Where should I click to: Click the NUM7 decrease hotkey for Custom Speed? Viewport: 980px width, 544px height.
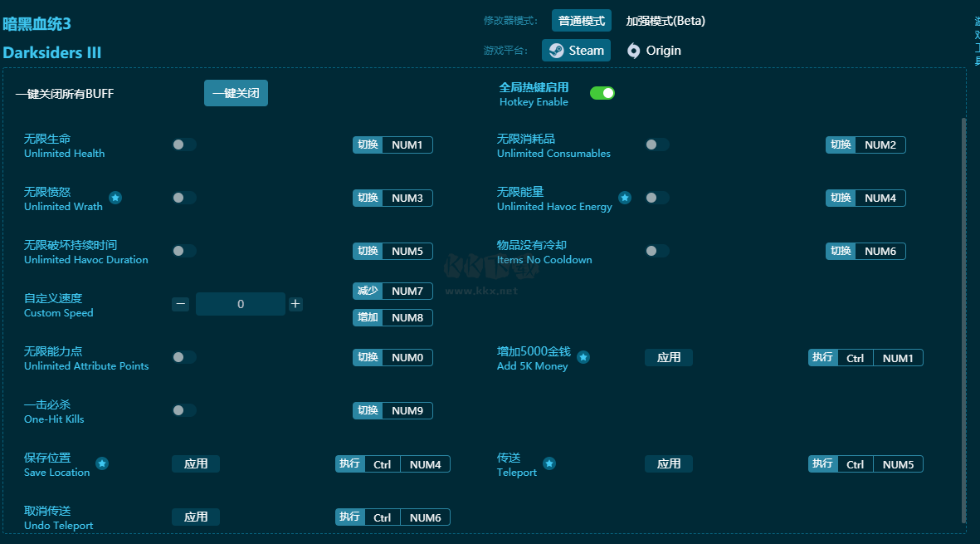tap(392, 292)
